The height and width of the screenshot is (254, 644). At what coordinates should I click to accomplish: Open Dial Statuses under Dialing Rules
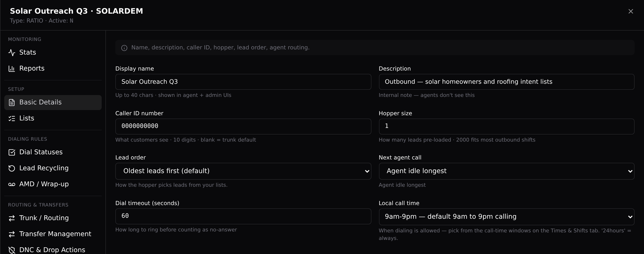point(53,152)
